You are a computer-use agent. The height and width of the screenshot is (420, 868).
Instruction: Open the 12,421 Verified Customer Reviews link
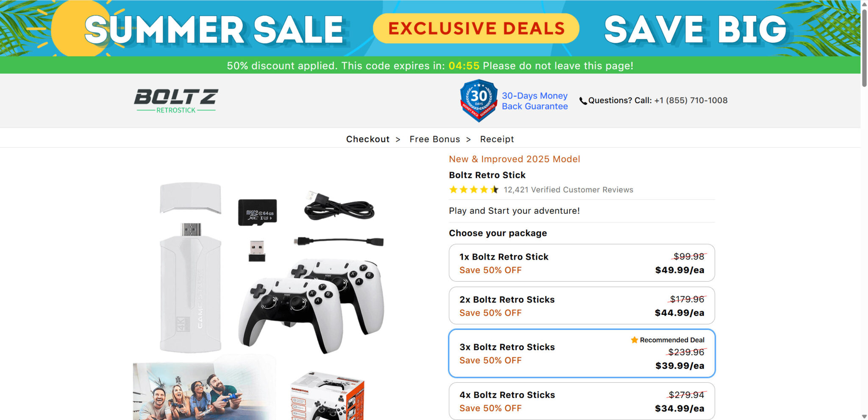click(x=568, y=190)
